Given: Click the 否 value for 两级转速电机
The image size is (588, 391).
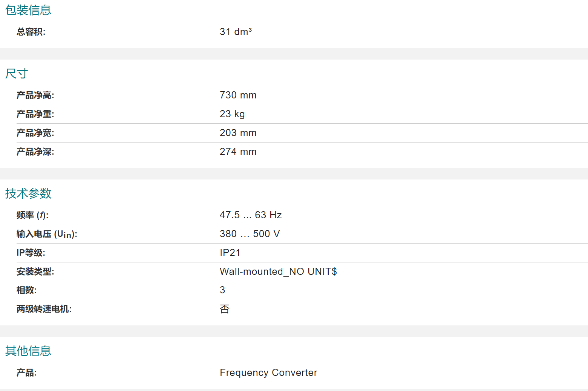Looking at the screenshot, I should [225, 309].
